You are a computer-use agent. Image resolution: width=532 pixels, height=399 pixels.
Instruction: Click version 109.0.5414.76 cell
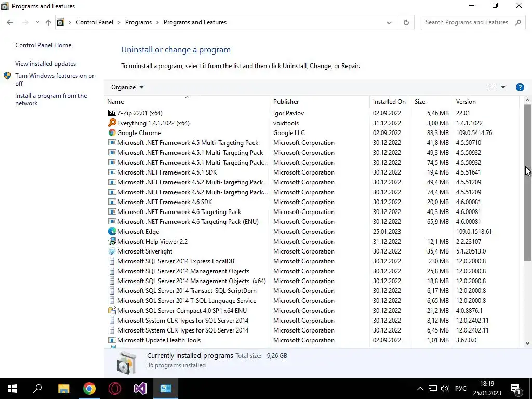pos(474,132)
